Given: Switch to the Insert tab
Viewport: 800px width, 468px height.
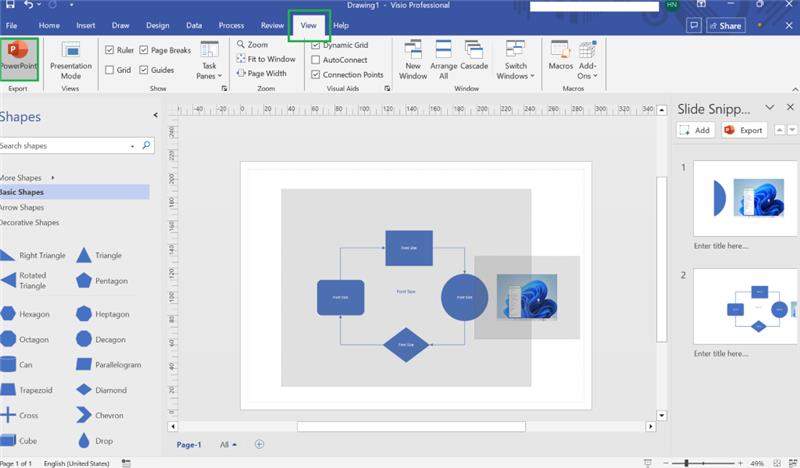Looking at the screenshot, I should tap(86, 26).
